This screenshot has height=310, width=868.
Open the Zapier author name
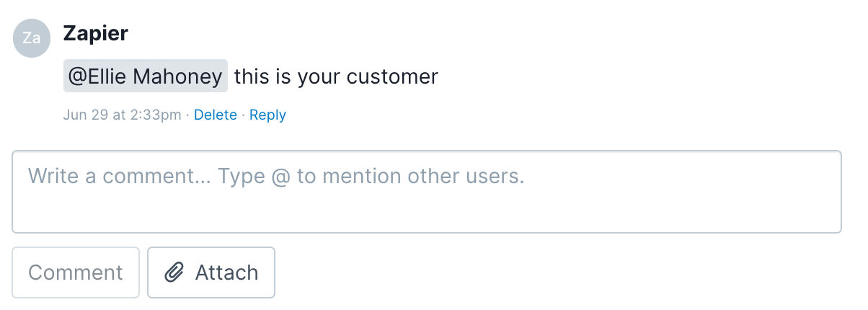click(96, 33)
